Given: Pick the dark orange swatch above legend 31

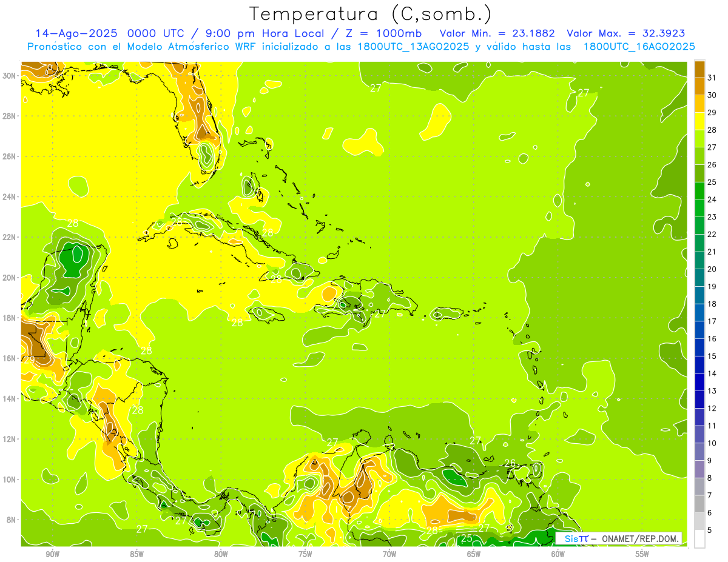Looking at the screenshot, I should click(x=699, y=69).
